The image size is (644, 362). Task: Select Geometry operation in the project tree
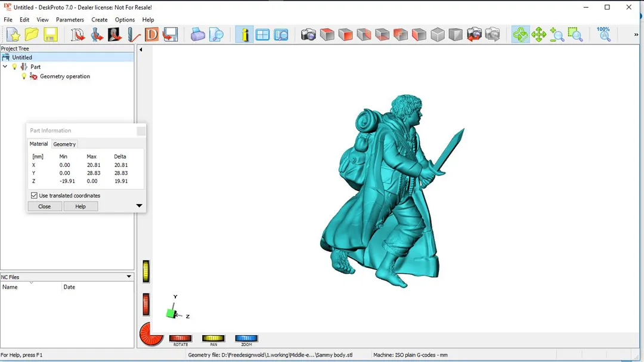pyautogui.click(x=65, y=76)
